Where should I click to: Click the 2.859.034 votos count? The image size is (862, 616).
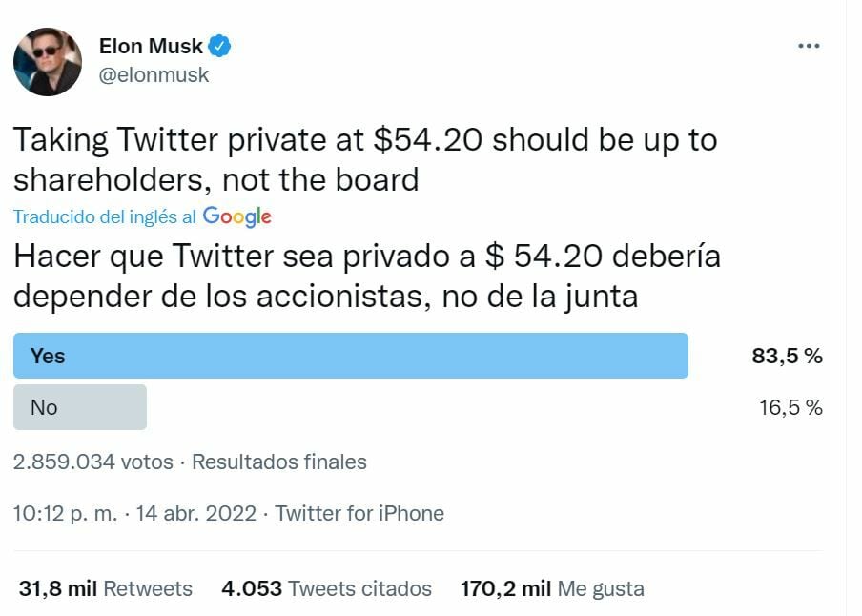tap(93, 462)
